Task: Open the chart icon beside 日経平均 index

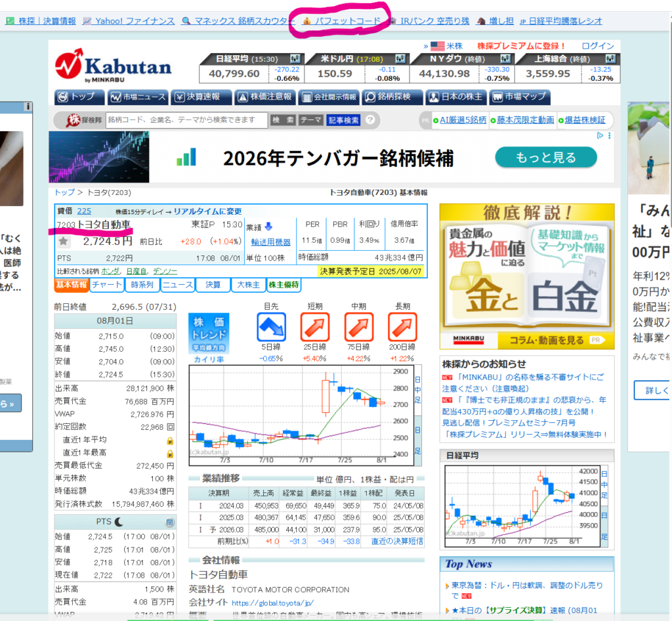Action: point(295,58)
